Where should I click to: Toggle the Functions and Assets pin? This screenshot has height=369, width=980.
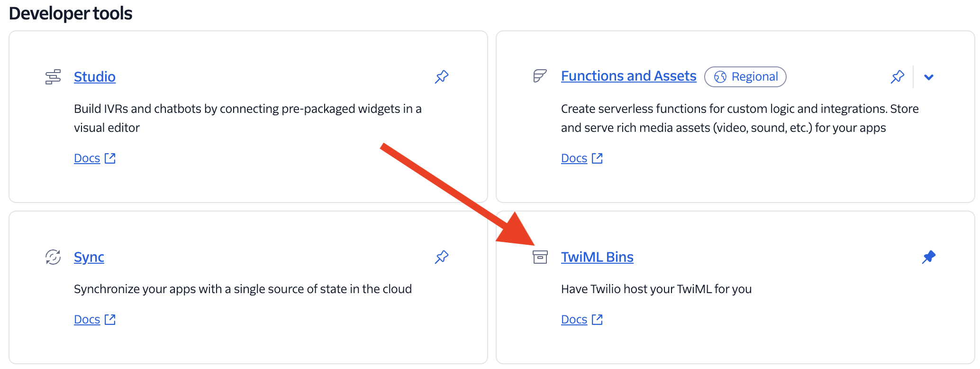click(898, 77)
